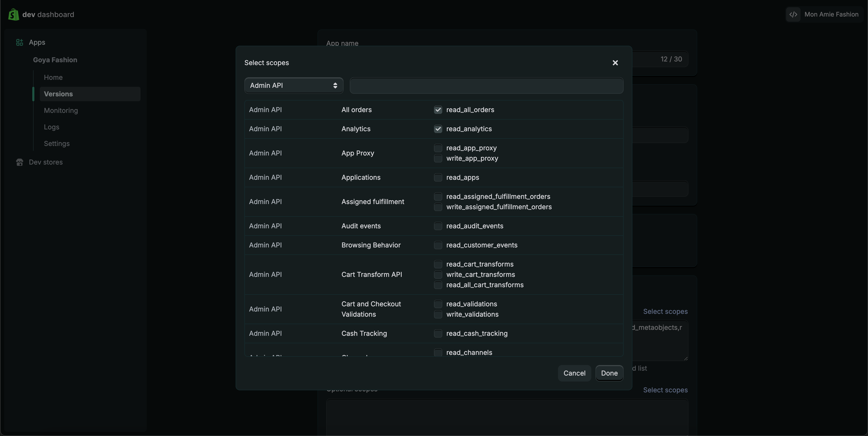868x436 pixels.
Task: Click the Apps grid icon in sidebar
Action: tap(20, 42)
